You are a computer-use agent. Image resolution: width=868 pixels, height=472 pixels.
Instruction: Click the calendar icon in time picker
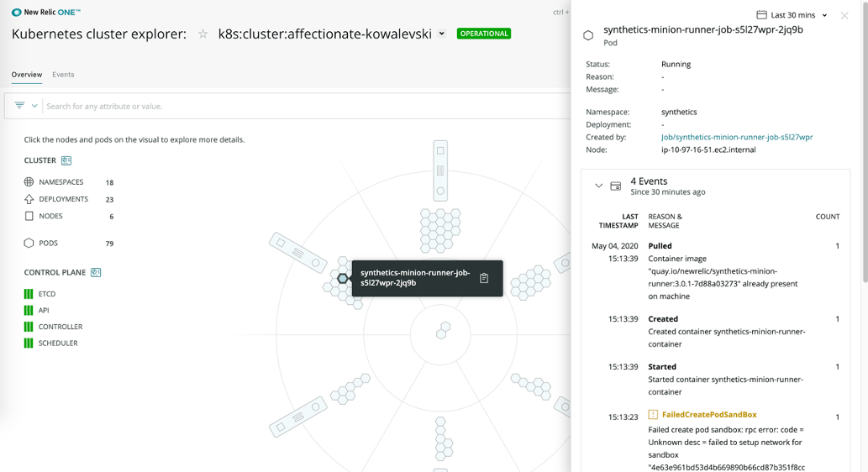pyautogui.click(x=762, y=15)
